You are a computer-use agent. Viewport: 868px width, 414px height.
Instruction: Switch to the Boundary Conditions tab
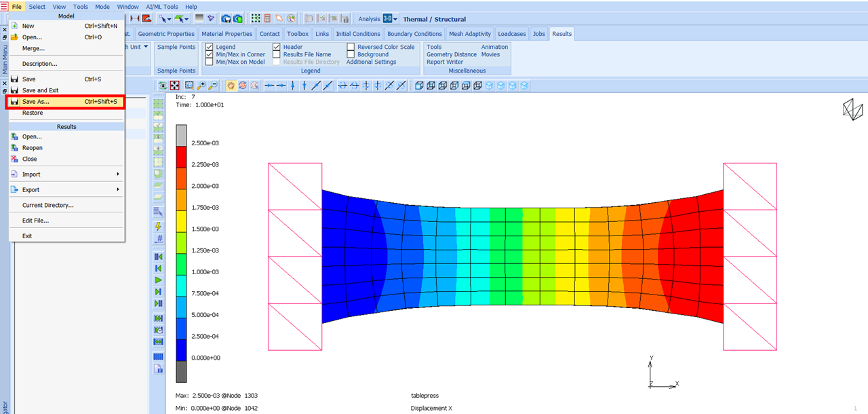pos(415,34)
